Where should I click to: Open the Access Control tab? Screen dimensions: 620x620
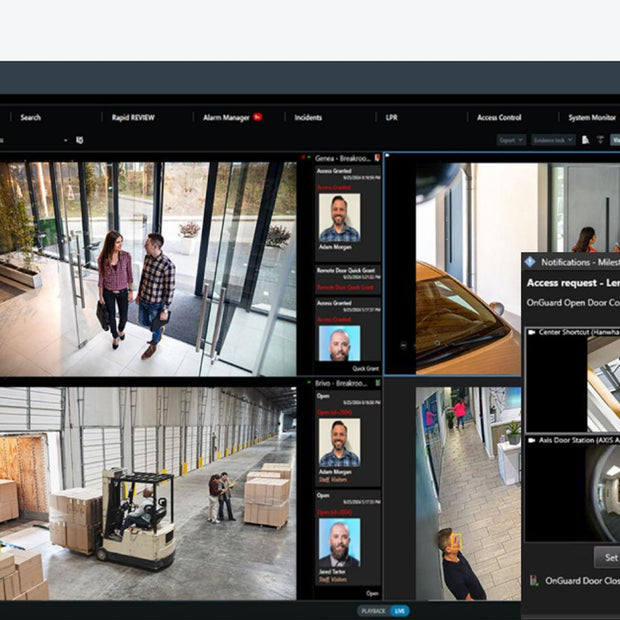tap(499, 117)
